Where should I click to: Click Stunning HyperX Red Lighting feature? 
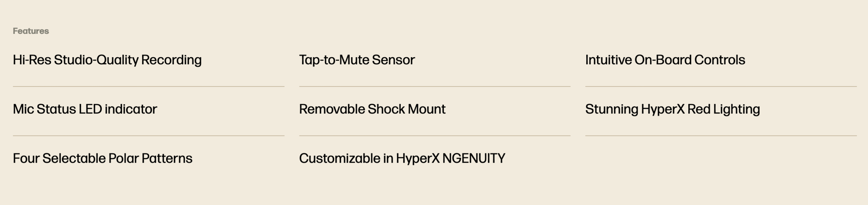coord(672,109)
